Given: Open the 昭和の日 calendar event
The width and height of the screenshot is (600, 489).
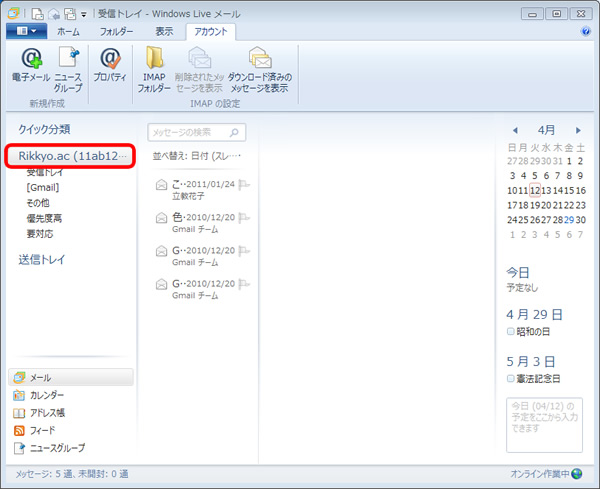Looking at the screenshot, I should click(x=533, y=331).
